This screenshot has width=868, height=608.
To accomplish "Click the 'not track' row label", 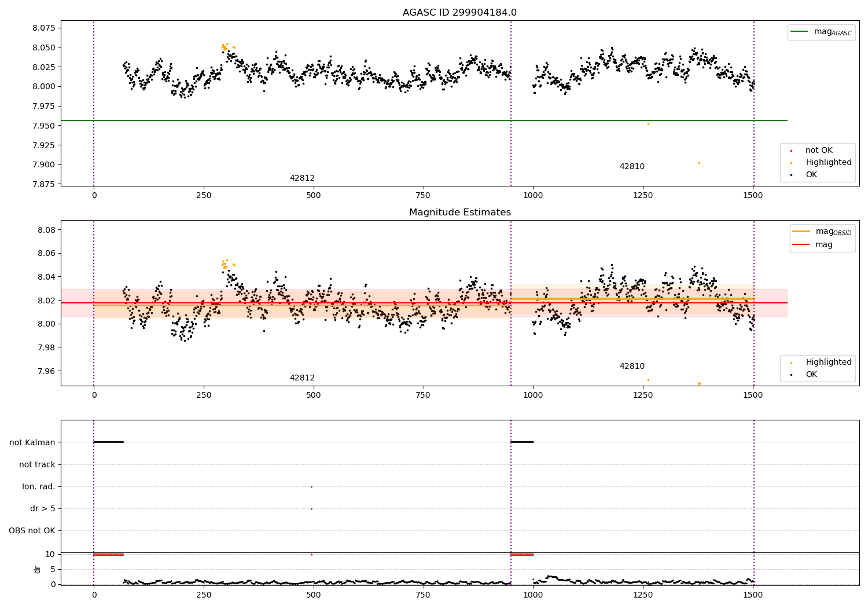I will point(37,465).
